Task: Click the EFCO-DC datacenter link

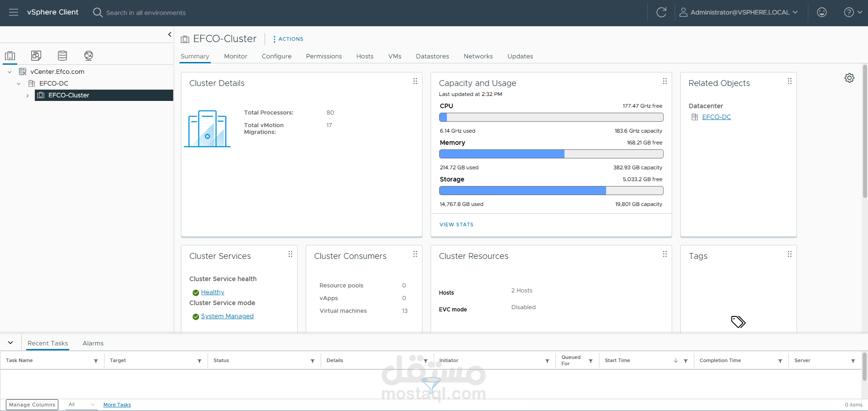Action: [x=716, y=117]
